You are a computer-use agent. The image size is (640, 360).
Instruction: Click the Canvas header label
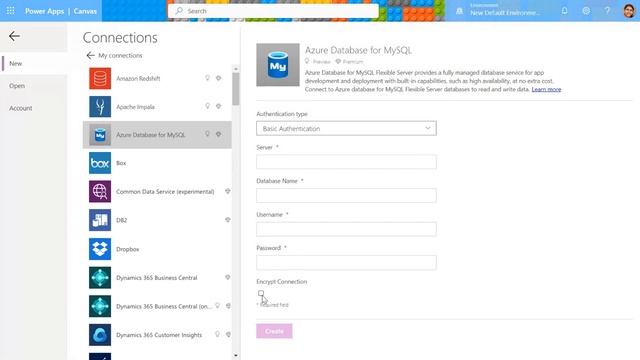[85, 11]
